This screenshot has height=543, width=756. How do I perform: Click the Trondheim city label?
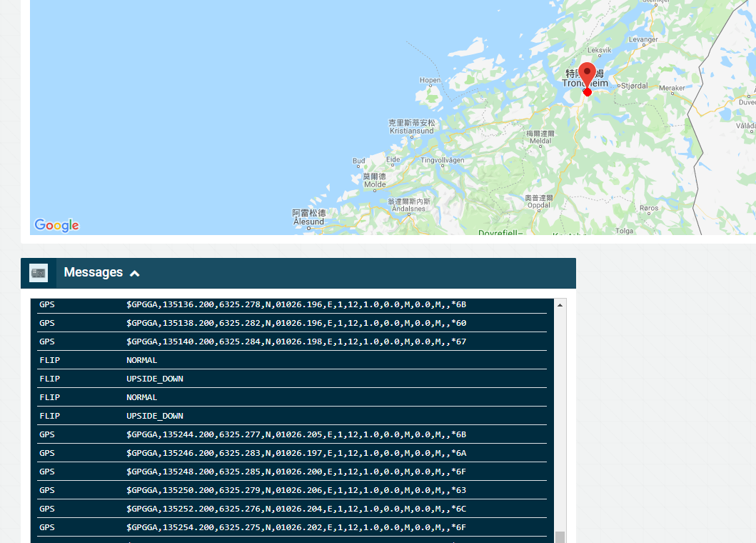[x=571, y=84]
